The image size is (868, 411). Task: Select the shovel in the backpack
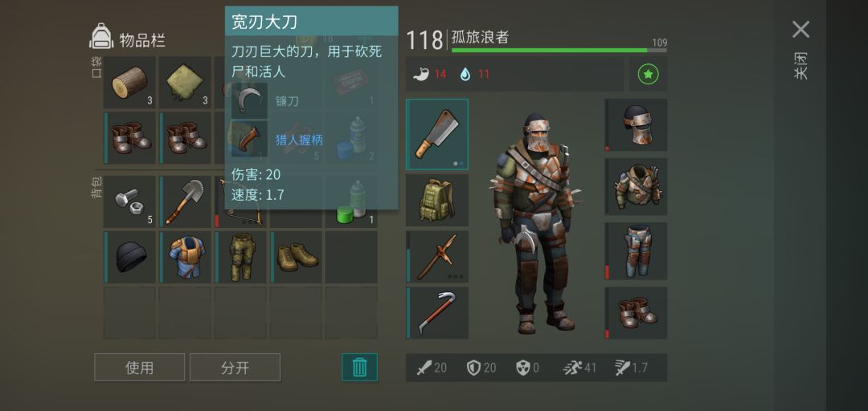tap(185, 202)
